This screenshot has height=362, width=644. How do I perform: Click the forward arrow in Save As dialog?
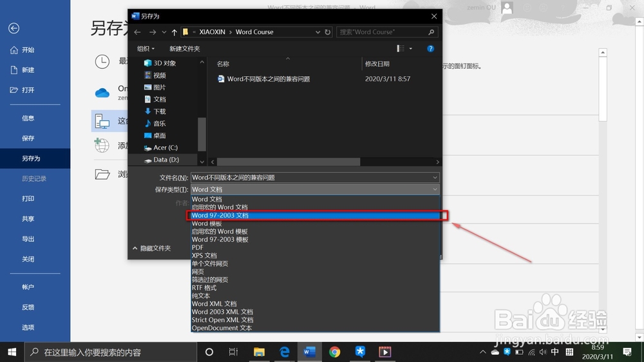coord(153,32)
